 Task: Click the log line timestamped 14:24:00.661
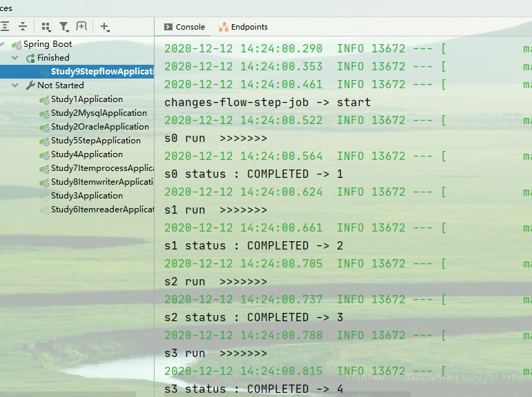(348, 228)
